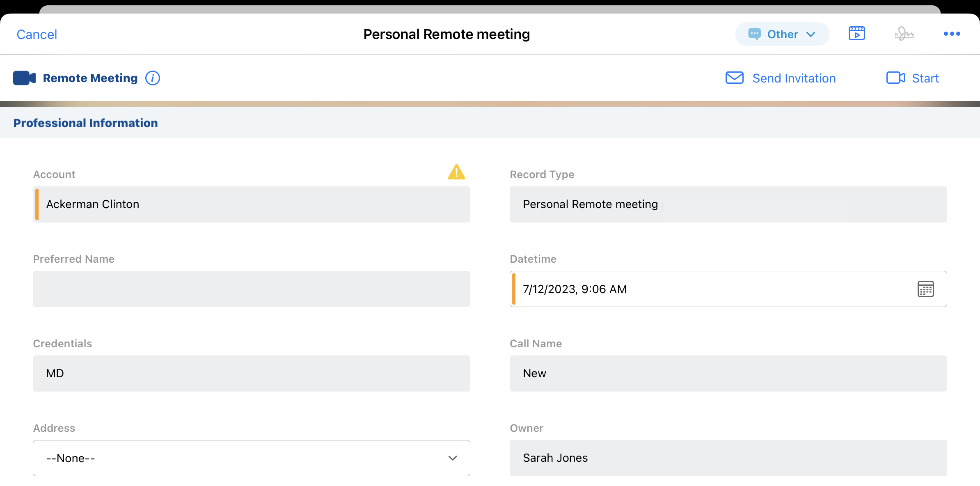Screen dimensions: 980x486
Task: Click the Call Name field showing New
Action: pyautogui.click(x=728, y=374)
